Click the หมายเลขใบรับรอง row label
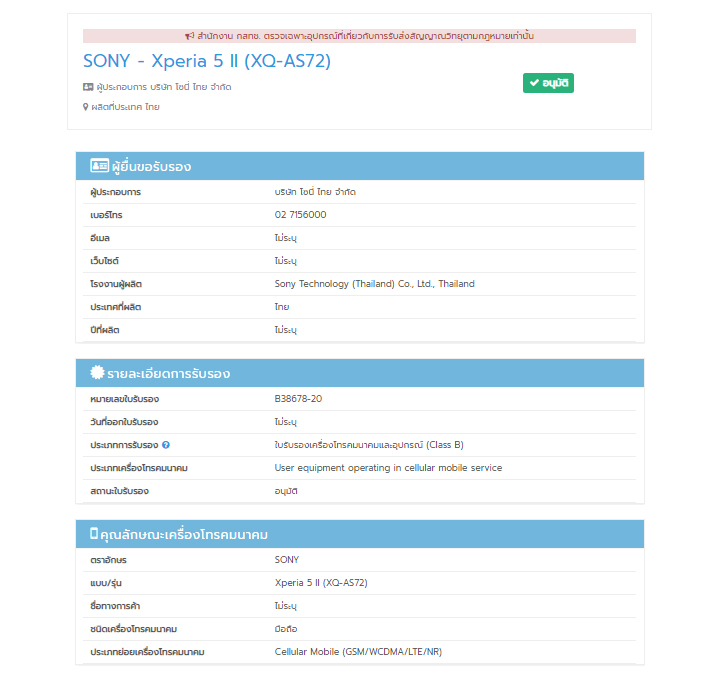 tap(124, 399)
